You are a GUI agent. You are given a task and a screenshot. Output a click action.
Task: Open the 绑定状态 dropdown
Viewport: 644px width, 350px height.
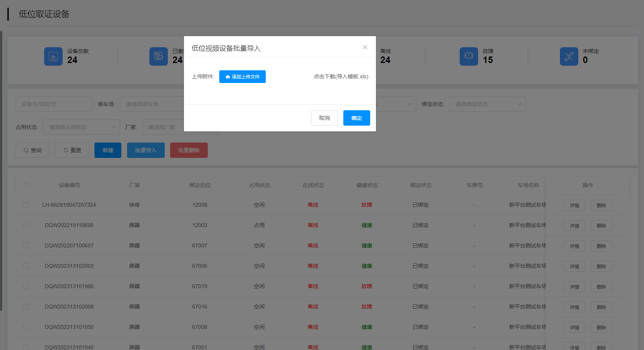tap(487, 104)
